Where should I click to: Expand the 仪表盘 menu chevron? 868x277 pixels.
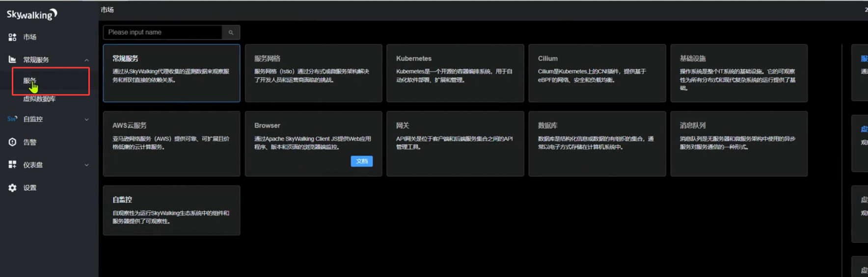point(87,165)
